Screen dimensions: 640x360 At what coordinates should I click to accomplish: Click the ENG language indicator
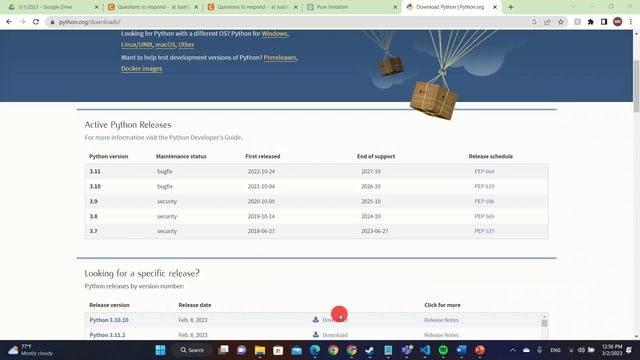[555, 350]
